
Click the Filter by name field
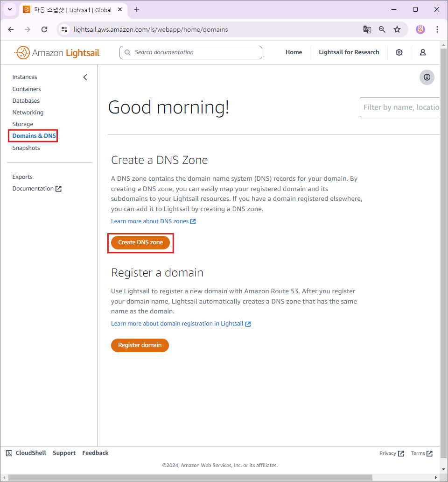[x=400, y=107]
